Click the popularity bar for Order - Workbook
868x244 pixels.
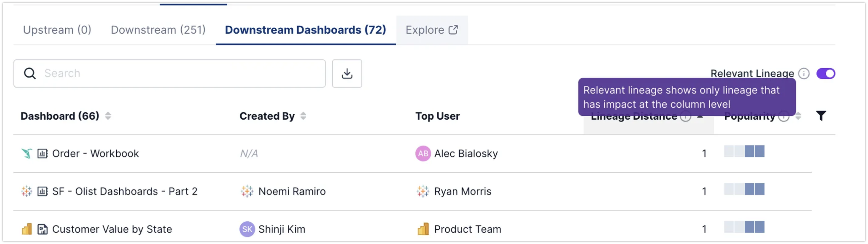click(x=744, y=151)
